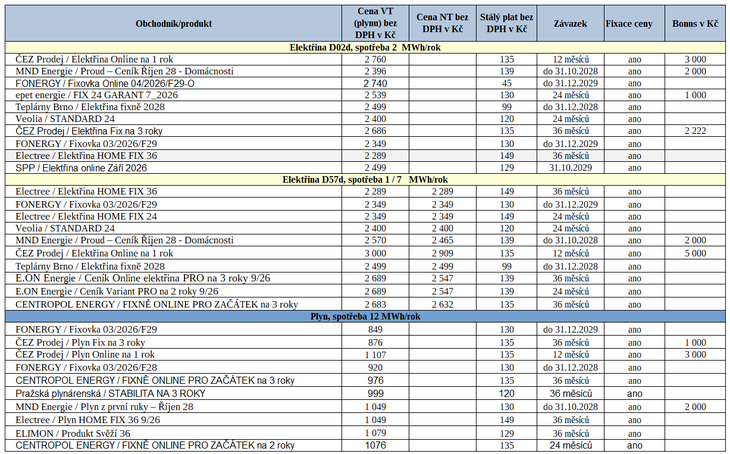Select the 2 222 bonus value
730x454 pixels.
point(695,131)
